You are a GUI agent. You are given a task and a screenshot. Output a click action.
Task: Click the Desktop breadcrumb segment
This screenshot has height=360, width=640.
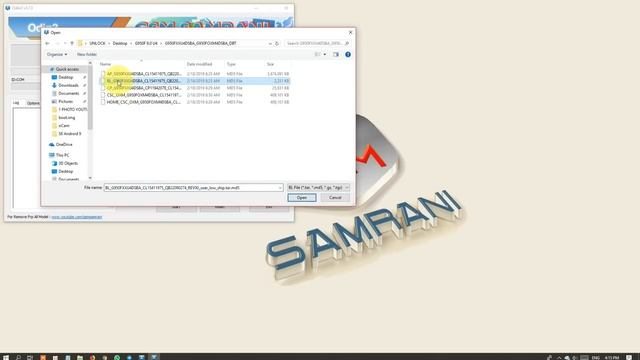(120, 43)
